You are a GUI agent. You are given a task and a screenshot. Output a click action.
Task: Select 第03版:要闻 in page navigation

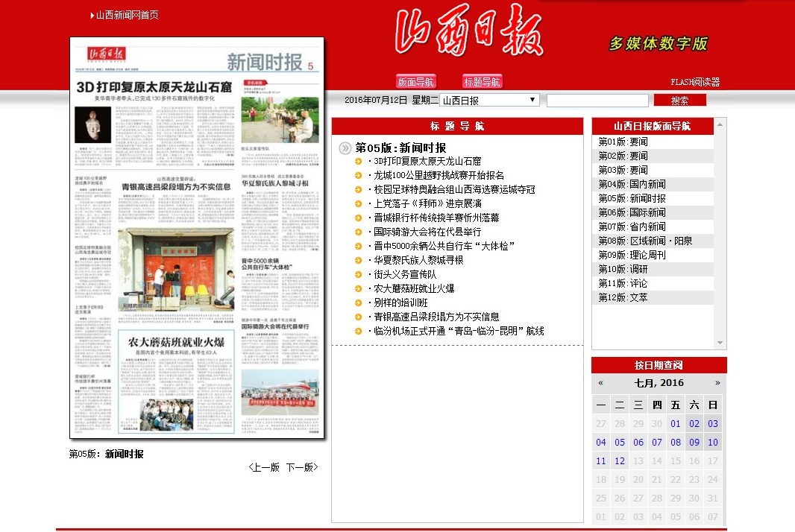click(623, 170)
